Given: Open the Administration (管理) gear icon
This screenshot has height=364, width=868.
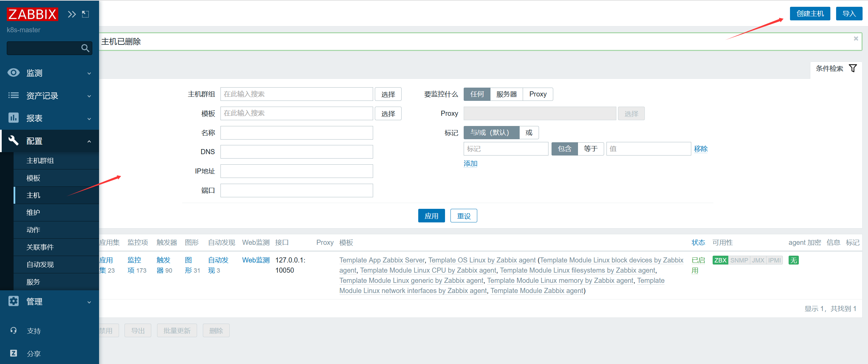Looking at the screenshot, I should [x=13, y=302].
